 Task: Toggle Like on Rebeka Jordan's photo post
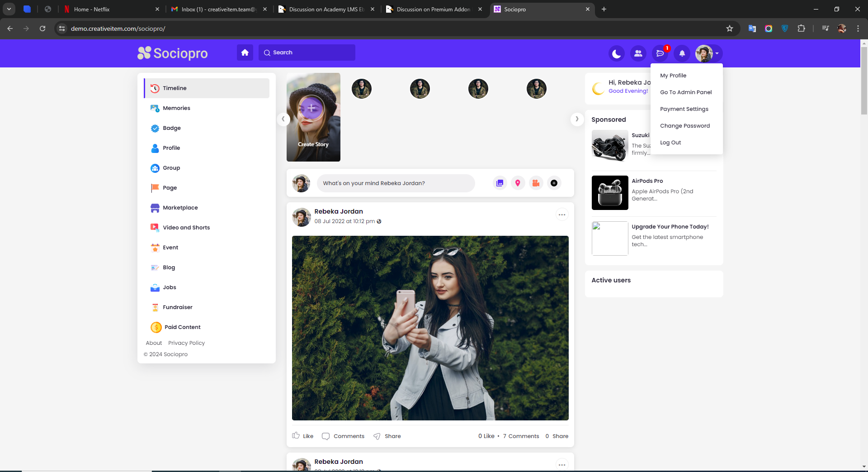(x=303, y=436)
